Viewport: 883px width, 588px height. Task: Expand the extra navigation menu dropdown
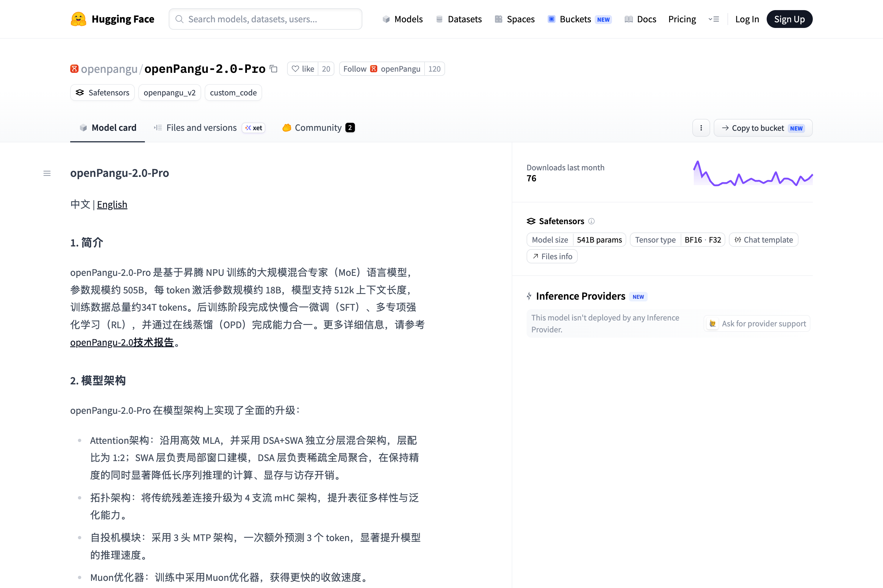click(713, 19)
